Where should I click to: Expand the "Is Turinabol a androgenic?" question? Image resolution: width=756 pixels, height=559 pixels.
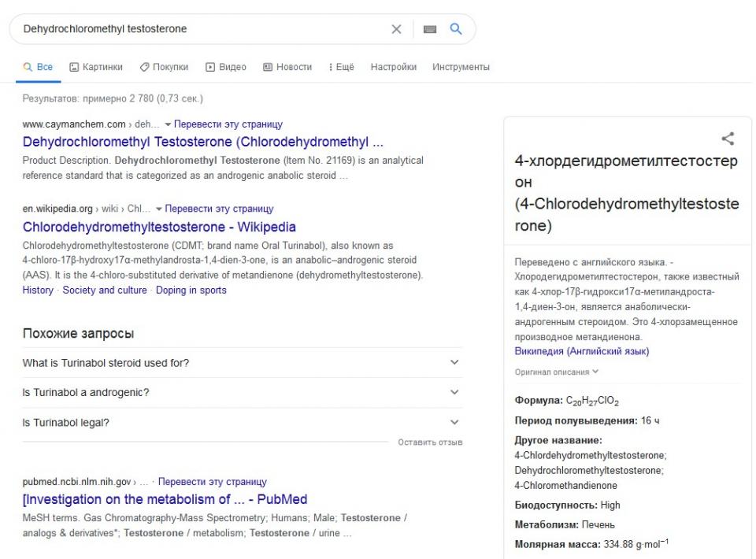click(243, 392)
